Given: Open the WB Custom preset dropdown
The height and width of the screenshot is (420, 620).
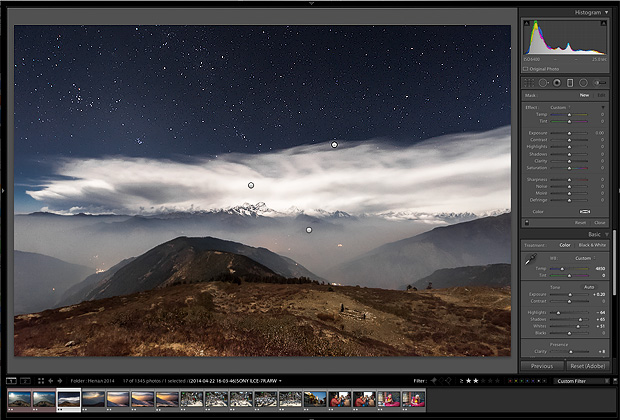Looking at the screenshot, I should point(583,258).
